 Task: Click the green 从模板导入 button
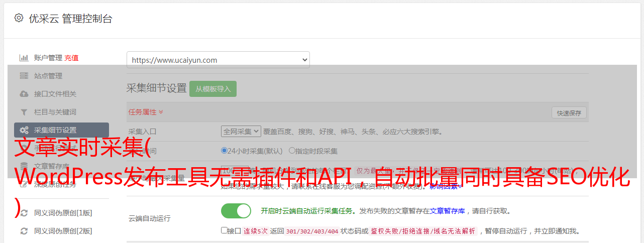coord(213,89)
